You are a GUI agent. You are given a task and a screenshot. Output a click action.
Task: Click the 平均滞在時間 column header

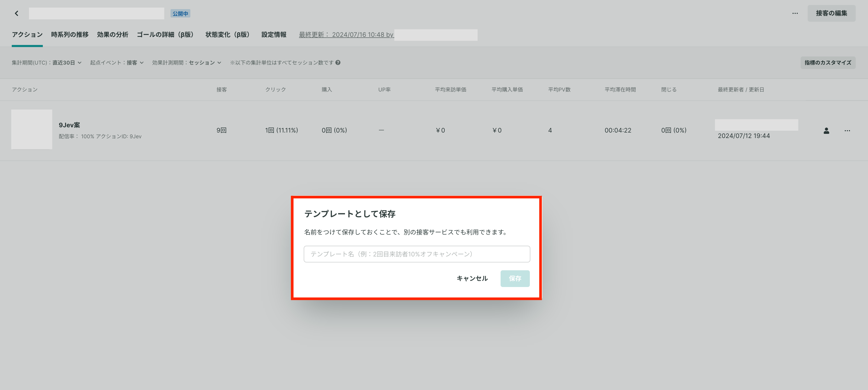pos(620,89)
